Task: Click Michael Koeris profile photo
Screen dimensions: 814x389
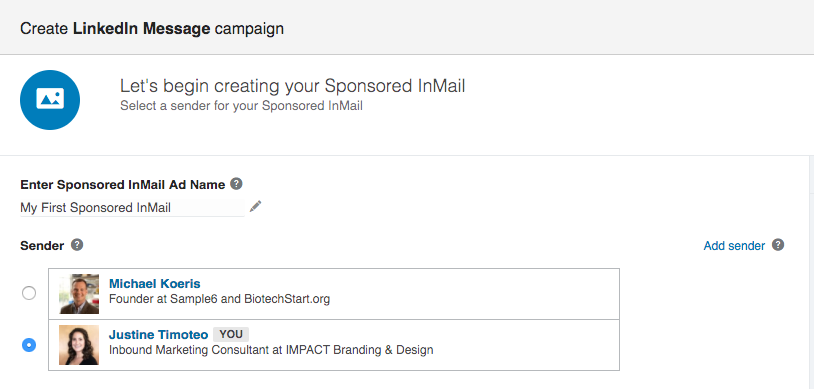Action: click(x=79, y=294)
